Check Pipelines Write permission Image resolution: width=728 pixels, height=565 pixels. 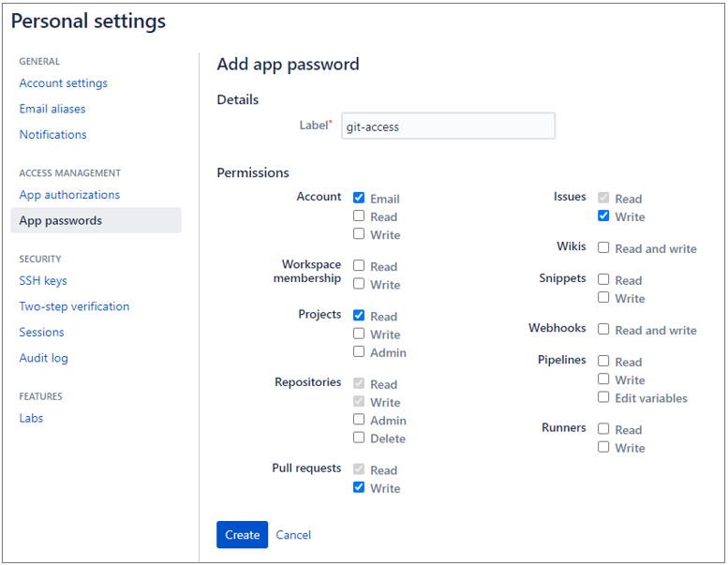click(x=603, y=379)
